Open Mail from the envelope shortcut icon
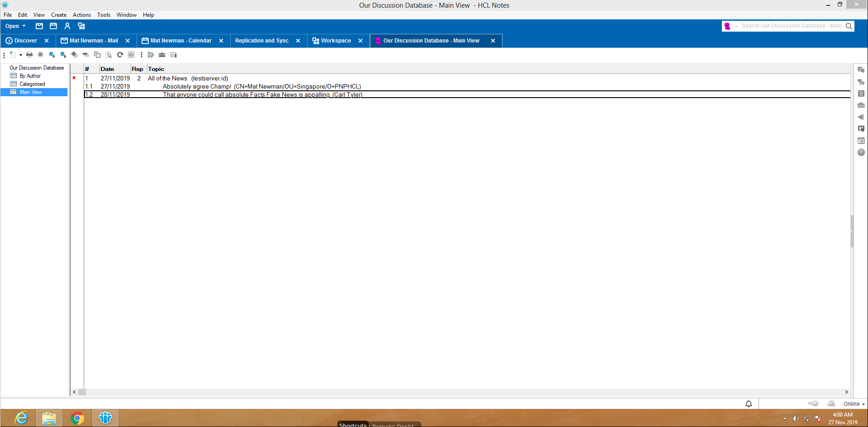Screen dimensions: 868x427 click(x=39, y=26)
